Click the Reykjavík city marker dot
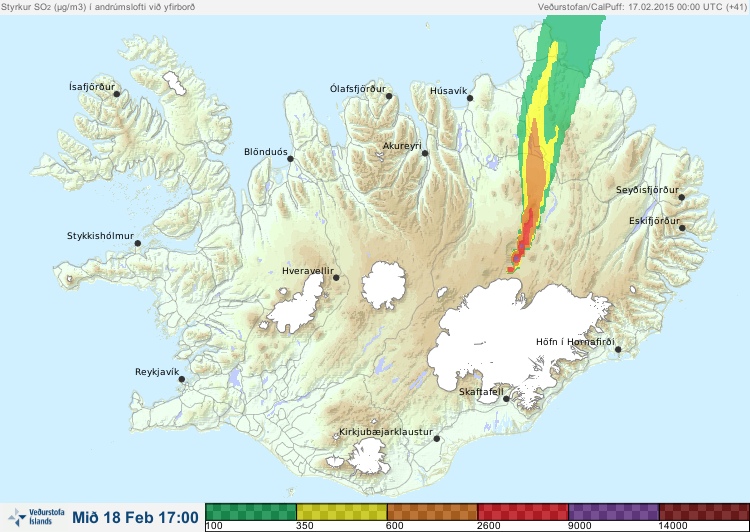Viewport: 750px width, 532px height. 182,379
